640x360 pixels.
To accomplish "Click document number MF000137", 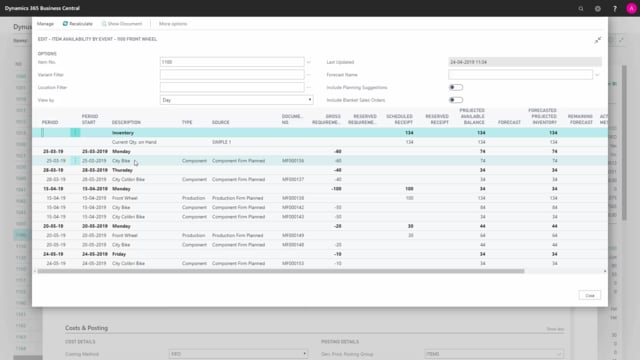I will 293,180.
